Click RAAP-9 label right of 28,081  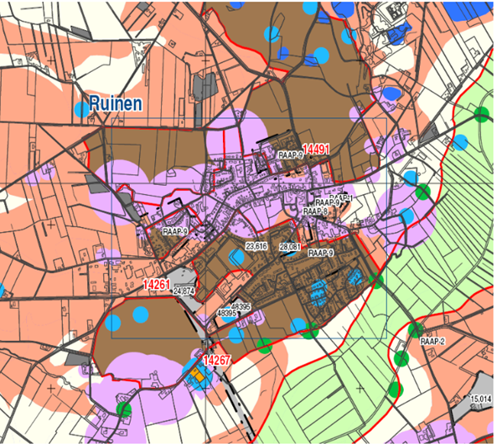tap(321, 253)
